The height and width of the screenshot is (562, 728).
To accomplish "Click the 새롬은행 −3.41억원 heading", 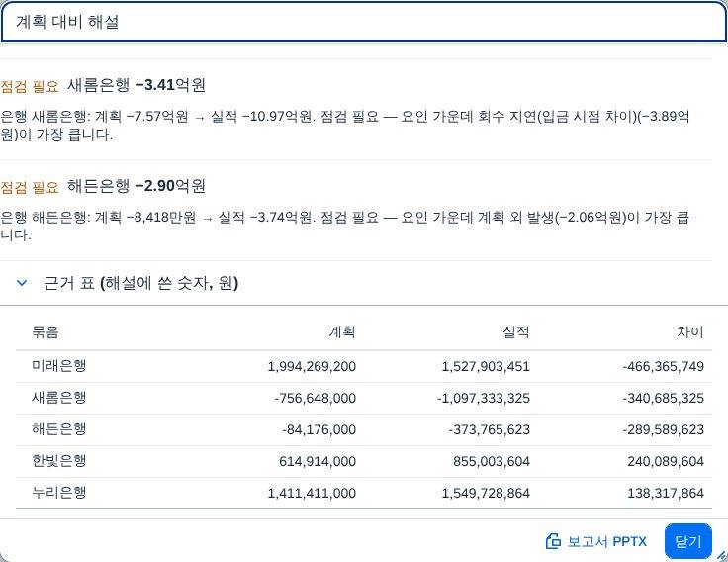I will [136, 85].
